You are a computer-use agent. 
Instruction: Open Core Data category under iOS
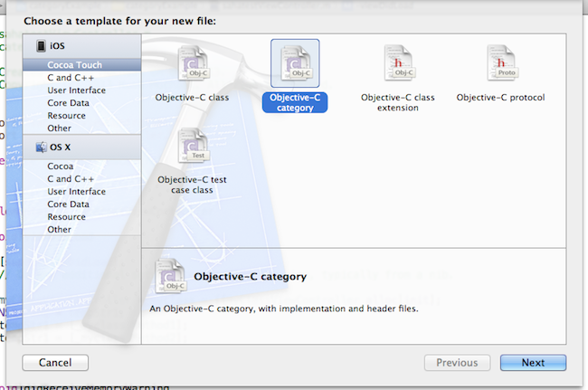click(x=81, y=103)
